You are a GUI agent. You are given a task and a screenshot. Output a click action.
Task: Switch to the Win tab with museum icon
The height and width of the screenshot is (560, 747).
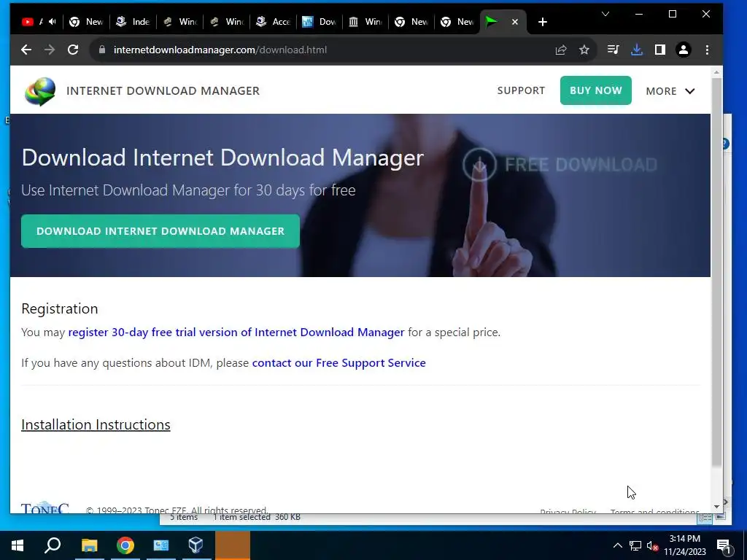365,22
